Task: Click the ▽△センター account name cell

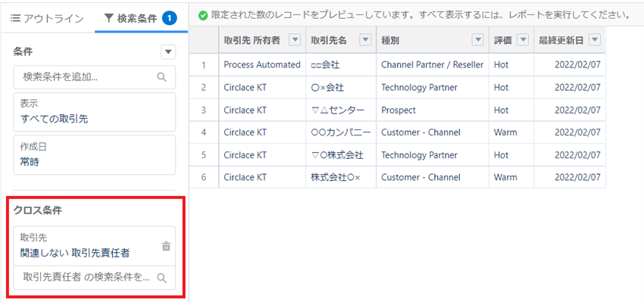Action: [x=341, y=110]
